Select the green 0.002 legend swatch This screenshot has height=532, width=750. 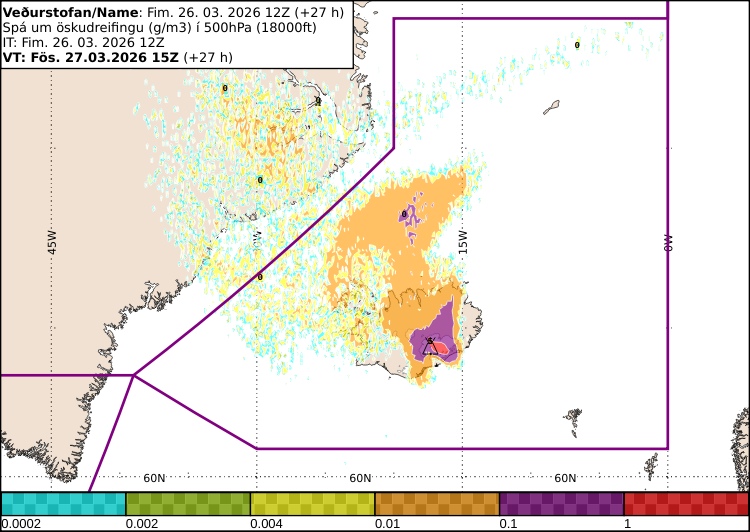coord(188,504)
